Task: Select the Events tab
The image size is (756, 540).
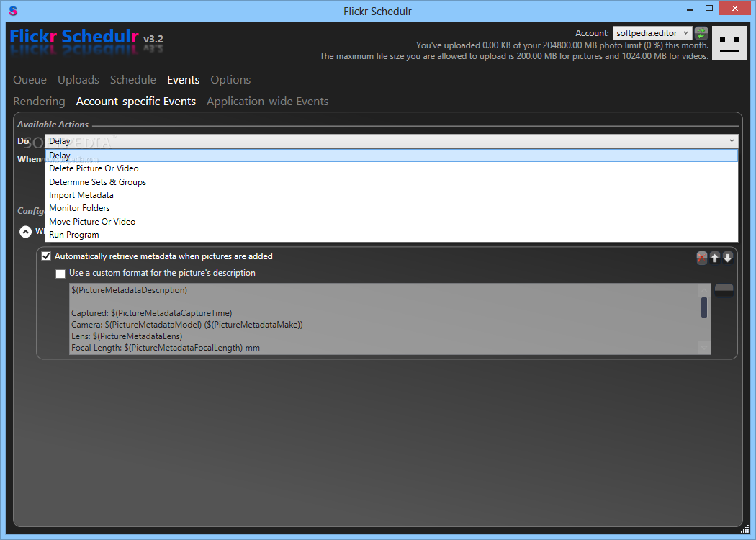Action: tap(183, 79)
